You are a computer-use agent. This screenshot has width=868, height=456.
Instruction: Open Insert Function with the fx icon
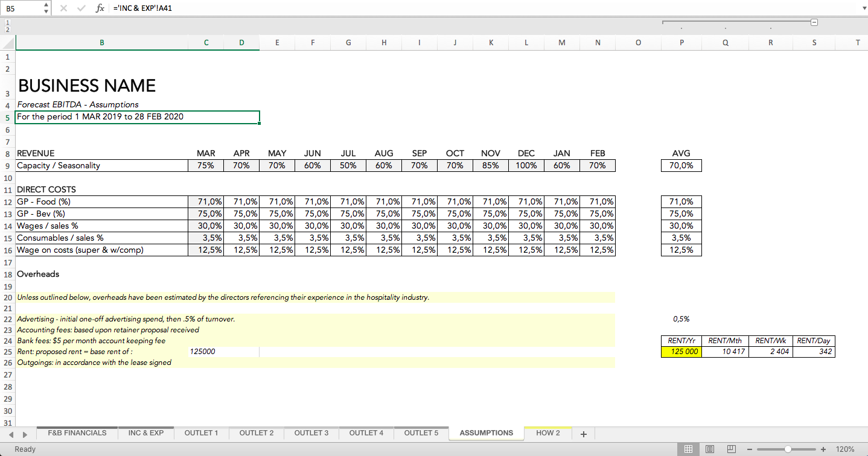[x=100, y=8]
